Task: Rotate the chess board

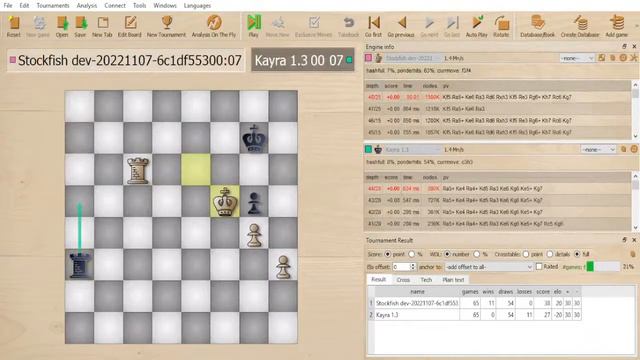Action: 501,26
